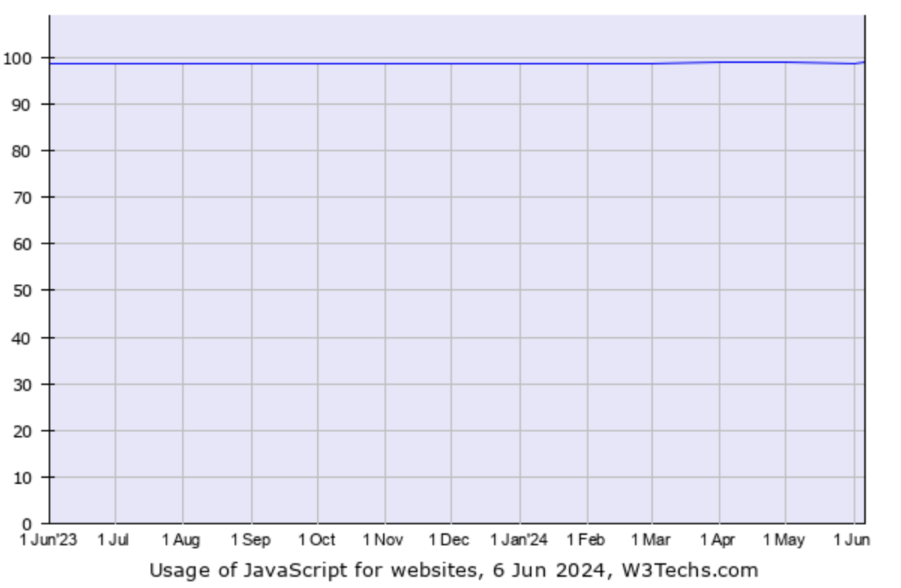The height and width of the screenshot is (588, 901).
Task: Click the 1 Jul x-axis label
Action: tap(115, 540)
